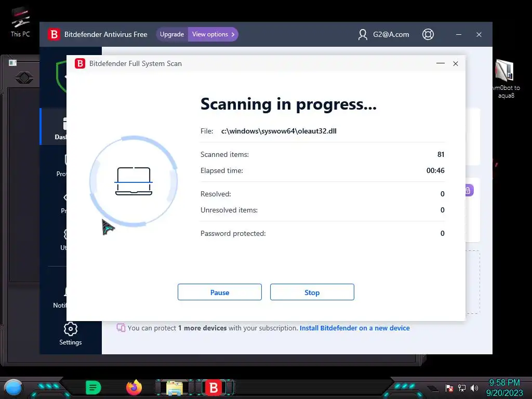The height and width of the screenshot is (399, 532).
Task: Minimize the Full System Scan dialog
Action: [x=441, y=63]
